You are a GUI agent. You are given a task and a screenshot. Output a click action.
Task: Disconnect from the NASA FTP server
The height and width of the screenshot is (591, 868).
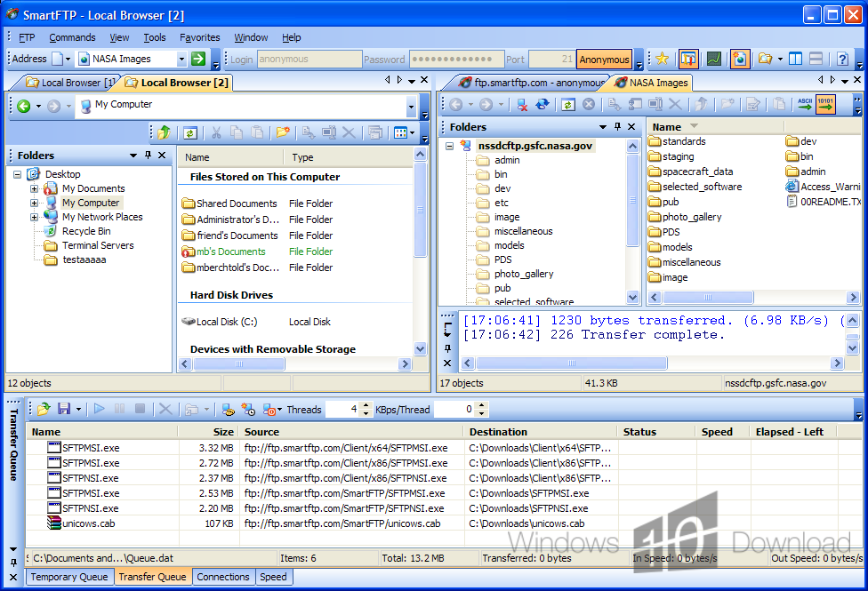[x=522, y=105]
